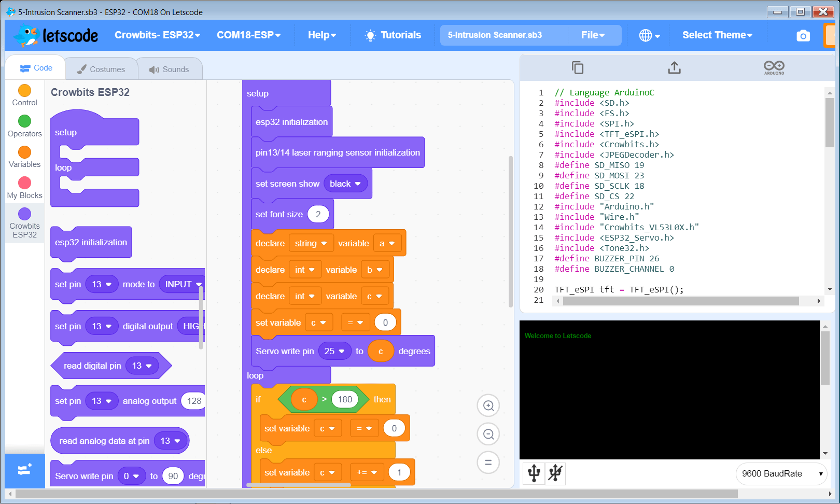This screenshot has height=504, width=840.
Task: Click the camera screenshot icon
Action: (x=803, y=35)
